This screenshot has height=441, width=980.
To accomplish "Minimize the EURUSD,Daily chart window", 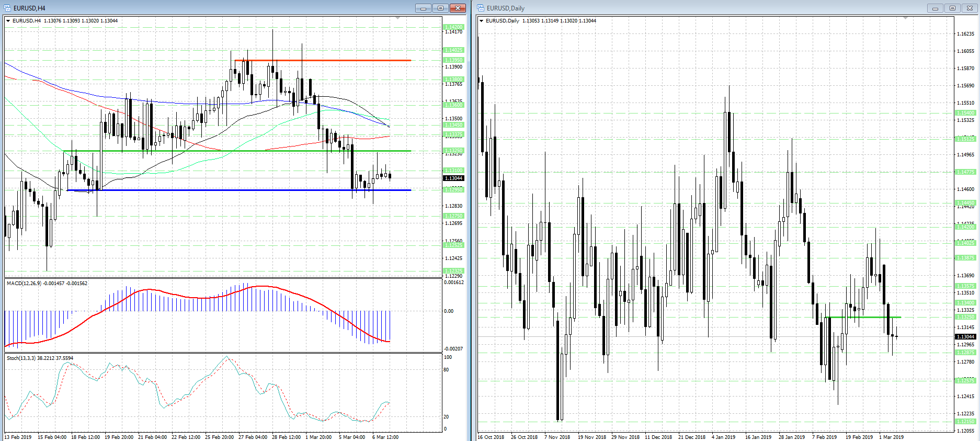I will click(x=935, y=8).
